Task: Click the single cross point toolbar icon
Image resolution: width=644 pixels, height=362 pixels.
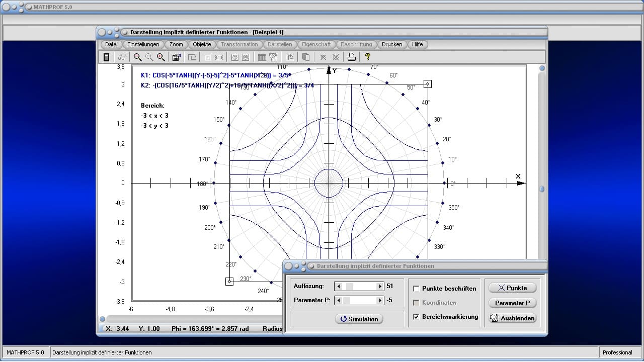Action: 323,57
